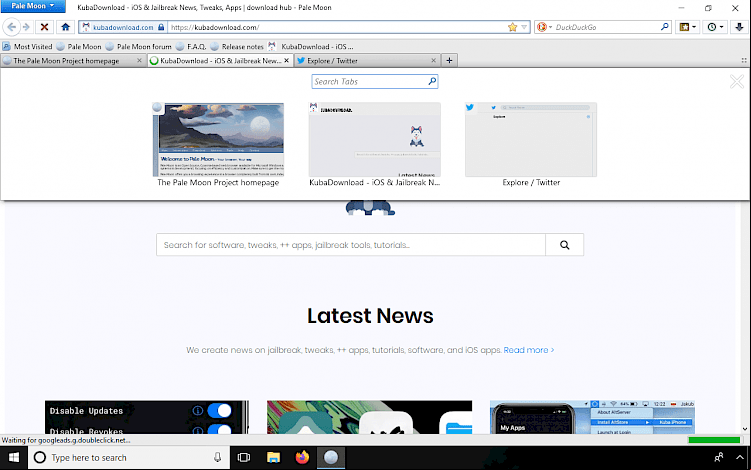Go back one page
The height and width of the screenshot is (470, 751).
[11, 27]
